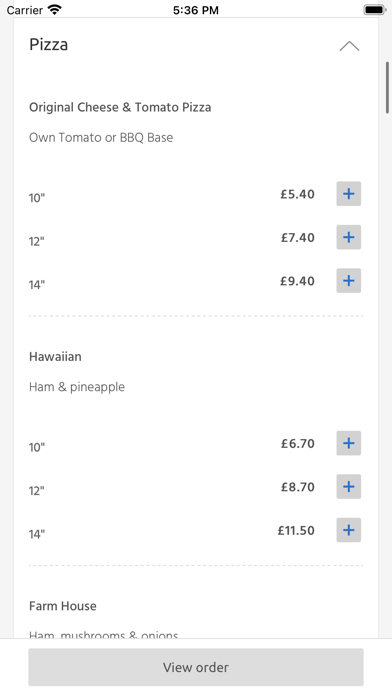Add 14" Hawaiian pizza for £11.50
The height and width of the screenshot is (696, 392).
(x=348, y=530)
